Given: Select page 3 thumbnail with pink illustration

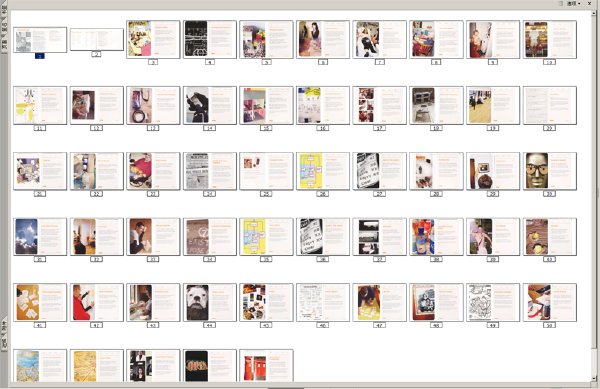Looking at the screenshot, I should (153, 39).
